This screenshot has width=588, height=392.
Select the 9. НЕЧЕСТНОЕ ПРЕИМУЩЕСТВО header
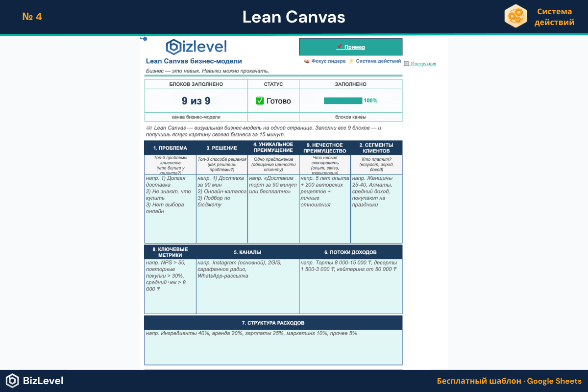click(x=324, y=147)
